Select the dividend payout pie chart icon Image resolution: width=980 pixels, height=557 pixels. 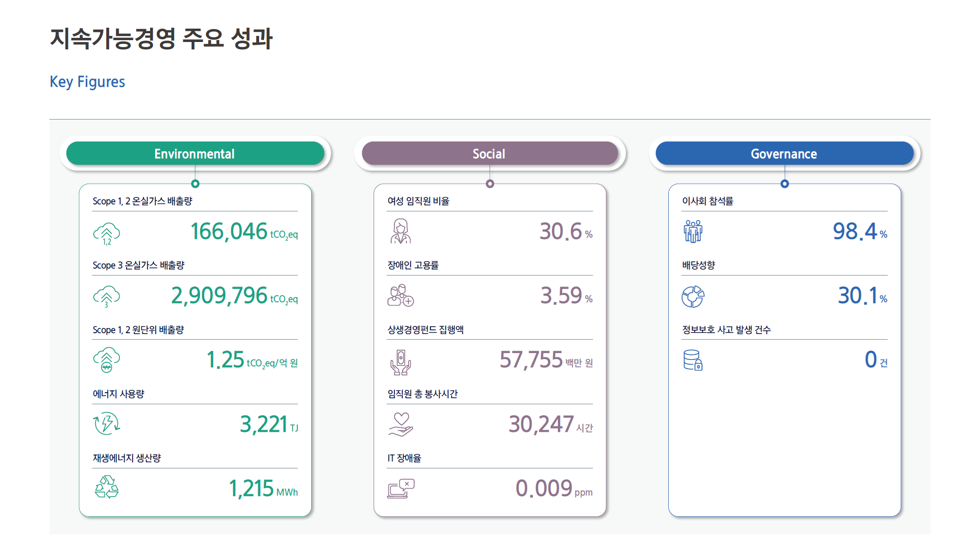[x=693, y=296]
